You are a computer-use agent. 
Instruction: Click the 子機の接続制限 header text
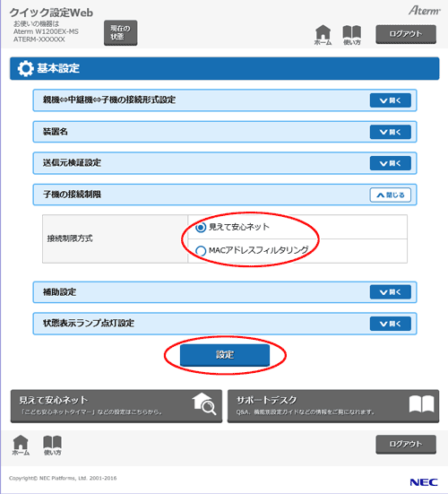point(72,195)
